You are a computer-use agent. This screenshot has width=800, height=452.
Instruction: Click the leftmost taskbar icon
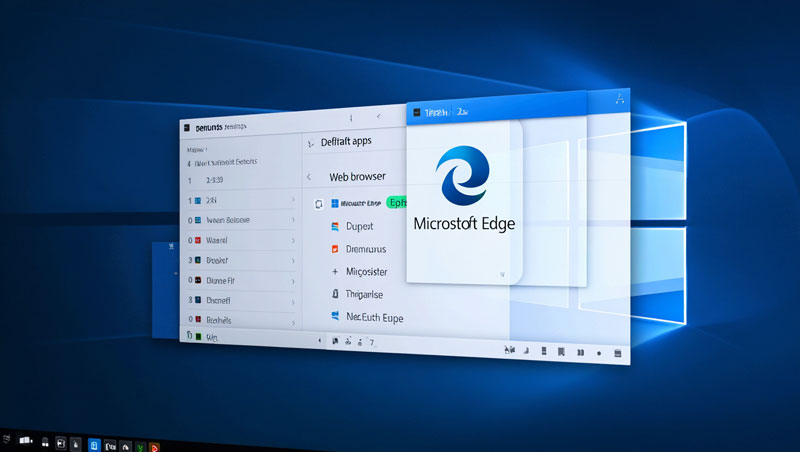pos(7,439)
